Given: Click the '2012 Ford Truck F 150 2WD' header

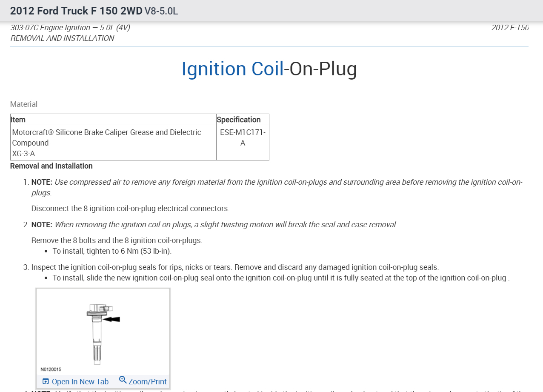Looking at the screenshot, I should [76, 11].
